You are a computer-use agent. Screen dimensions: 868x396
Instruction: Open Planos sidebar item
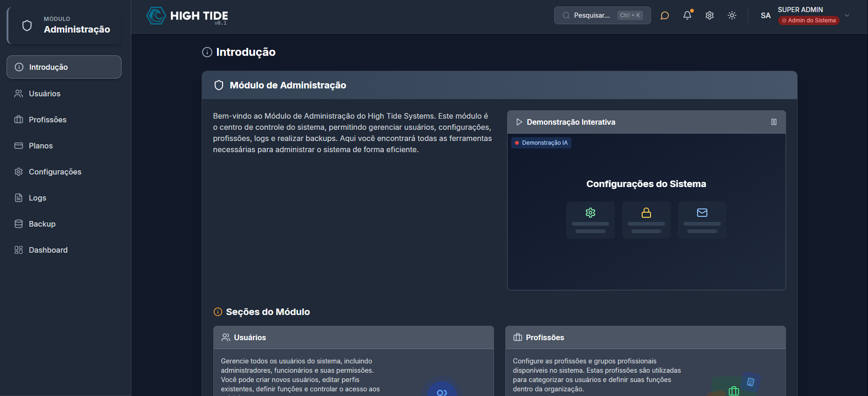pyautogui.click(x=64, y=146)
